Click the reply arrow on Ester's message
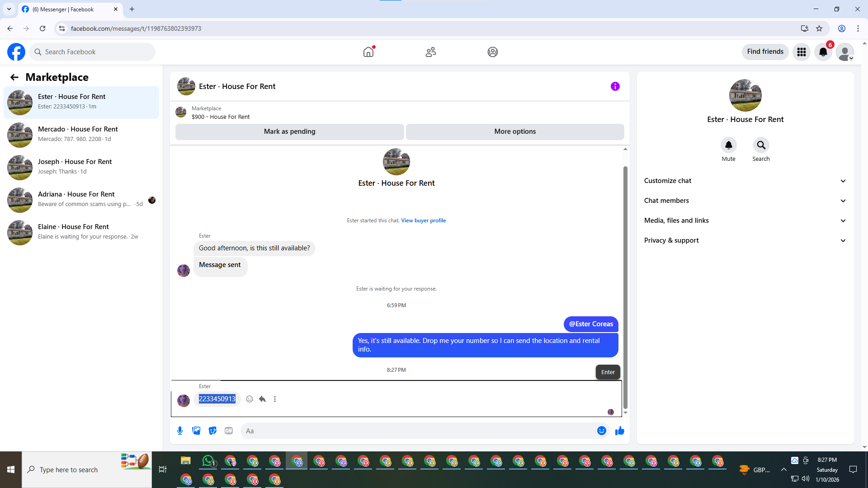The image size is (868, 488). [x=262, y=399]
